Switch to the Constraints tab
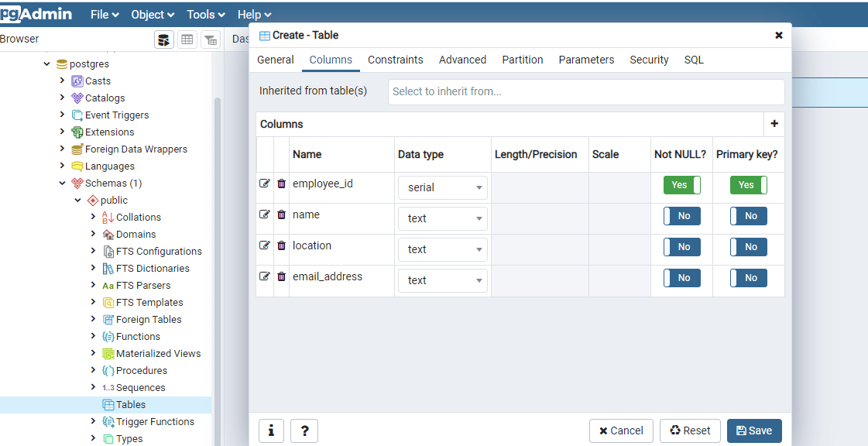The width and height of the screenshot is (868, 446). coord(395,60)
